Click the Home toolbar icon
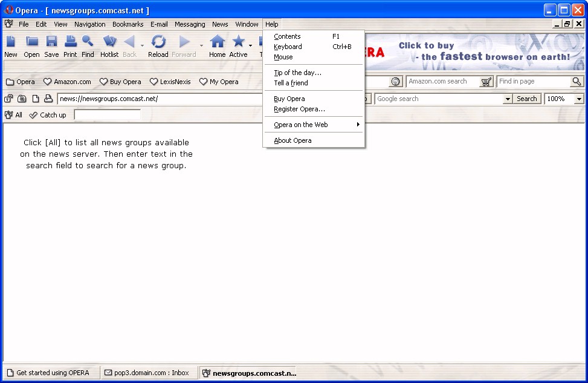Image resolution: width=588 pixels, height=383 pixels. 217,42
